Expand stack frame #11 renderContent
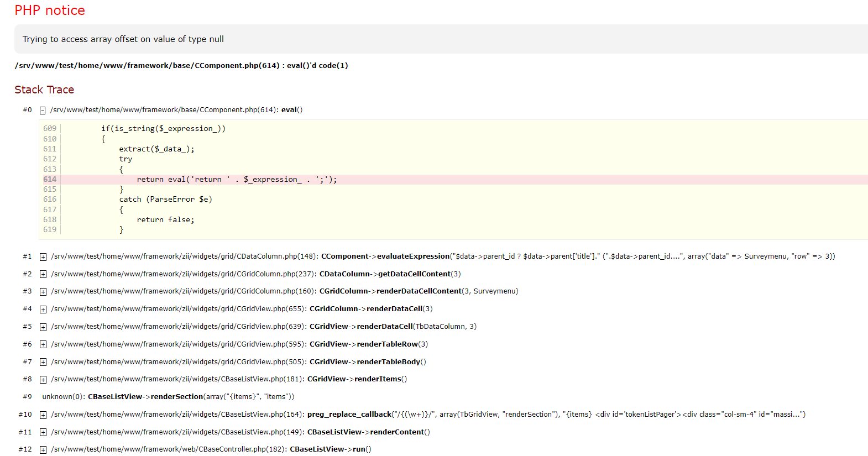The width and height of the screenshot is (868, 456). click(x=43, y=433)
